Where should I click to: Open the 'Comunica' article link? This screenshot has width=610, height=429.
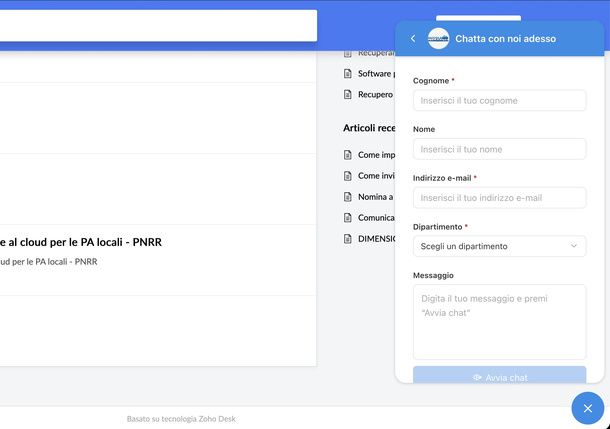[x=376, y=218]
